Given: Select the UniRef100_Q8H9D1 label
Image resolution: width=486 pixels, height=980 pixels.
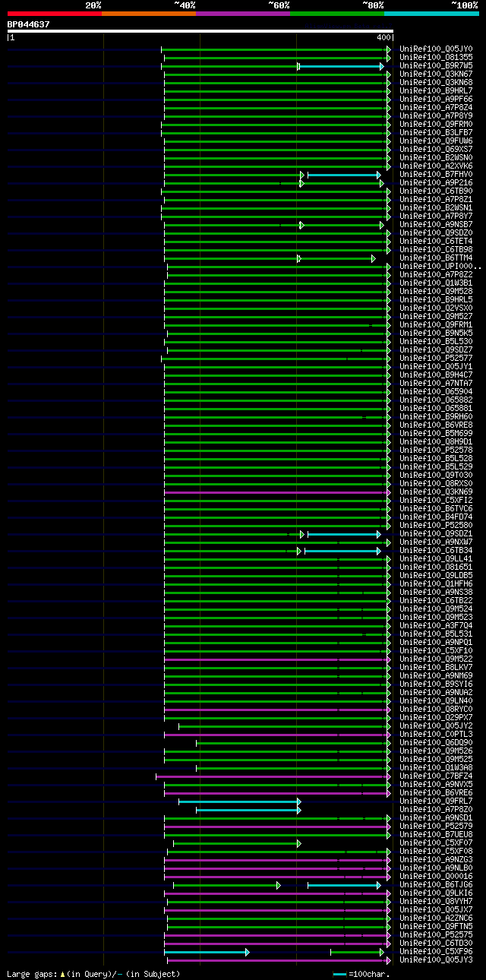Looking at the screenshot, I should [x=436, y=441].
